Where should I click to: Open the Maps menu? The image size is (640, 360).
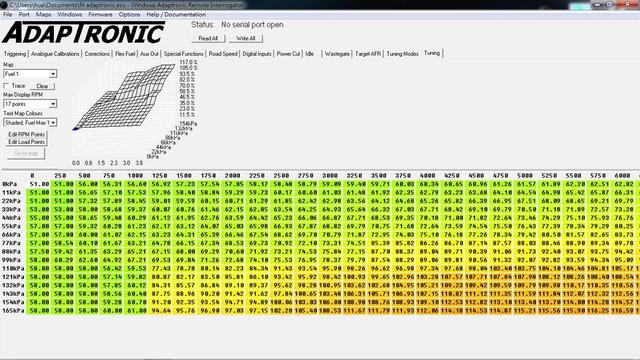pos(43,14)
